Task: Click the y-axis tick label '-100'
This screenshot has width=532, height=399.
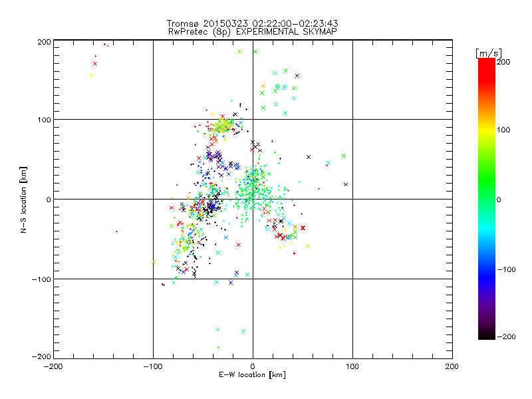Action: click(41, 279)
